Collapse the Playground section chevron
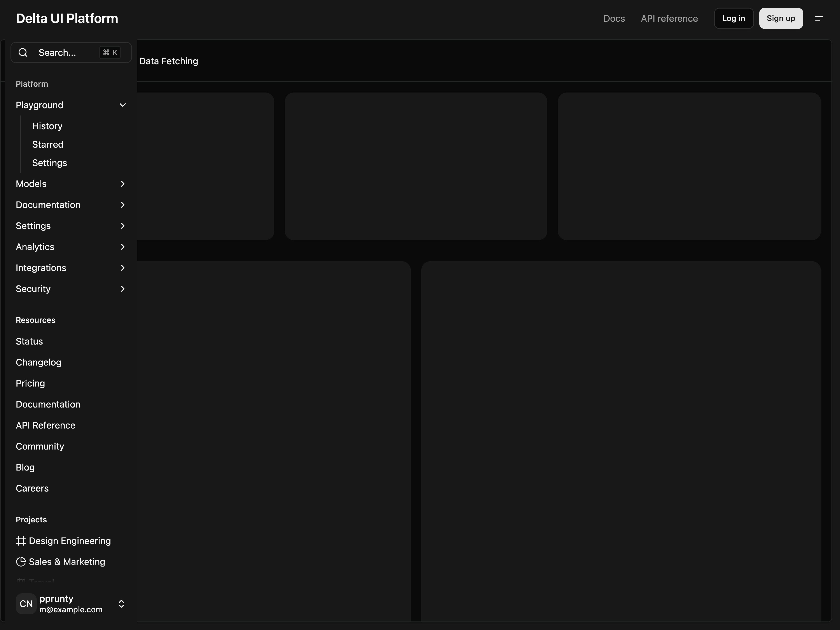Image resolution: width=840 pixels, height=630 pixels. point(123,105)
